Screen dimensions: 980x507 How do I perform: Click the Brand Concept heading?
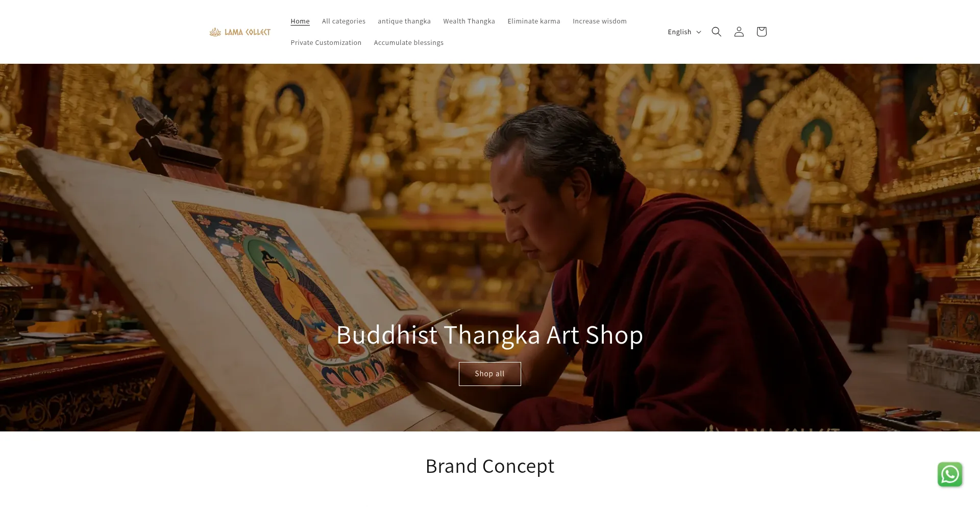coord(490,466)
